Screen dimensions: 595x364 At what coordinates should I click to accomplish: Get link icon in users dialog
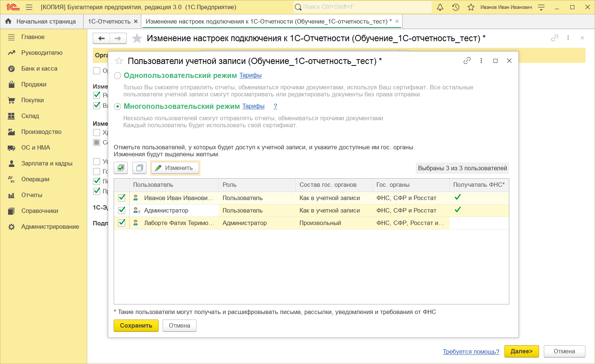click(467, 61)
